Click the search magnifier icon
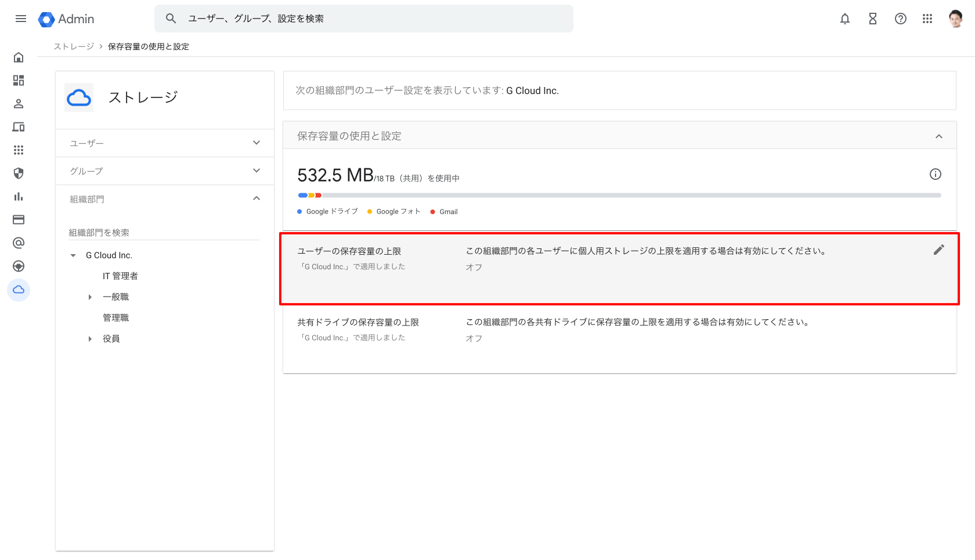Image resolution: width=975 pixels, height=560 pixels. pos(171,19)
